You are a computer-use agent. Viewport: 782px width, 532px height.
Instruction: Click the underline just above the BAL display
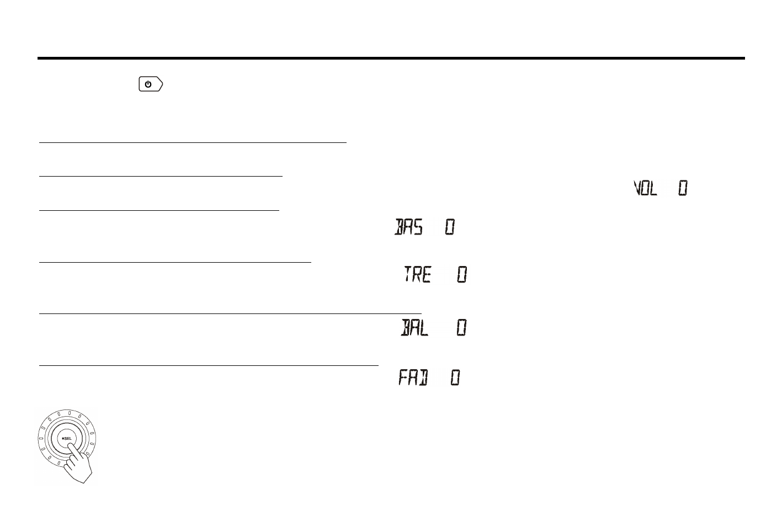230,313
